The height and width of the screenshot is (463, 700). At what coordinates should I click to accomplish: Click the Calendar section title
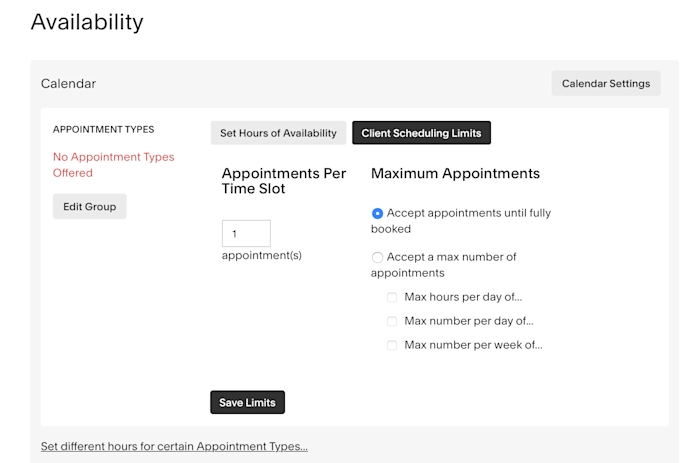click(x=68, y=84)
